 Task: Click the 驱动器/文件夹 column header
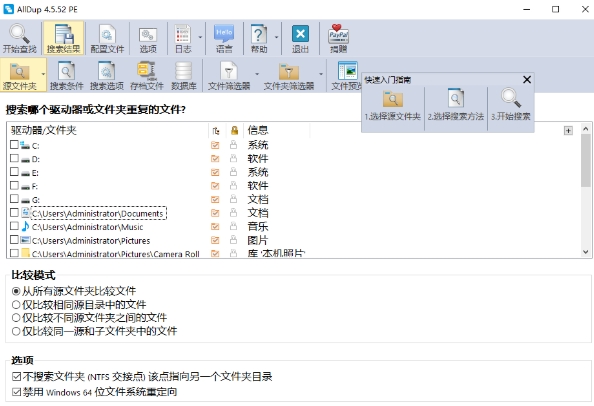point(44,130)
